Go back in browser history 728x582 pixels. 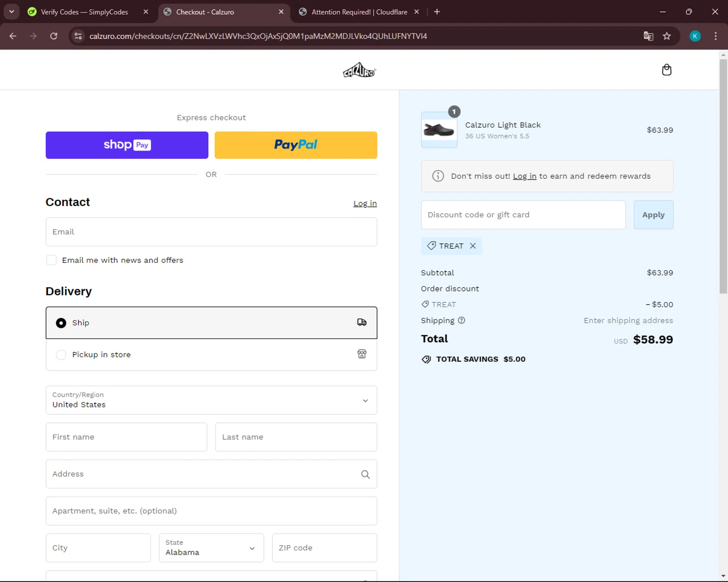pos(13,36)
